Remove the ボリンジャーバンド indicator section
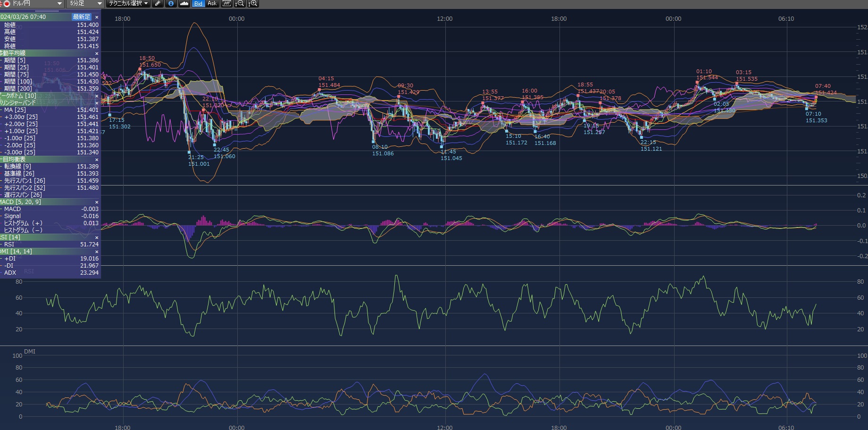Viewport: 868px width, 430px height. [x=97, y=103]
